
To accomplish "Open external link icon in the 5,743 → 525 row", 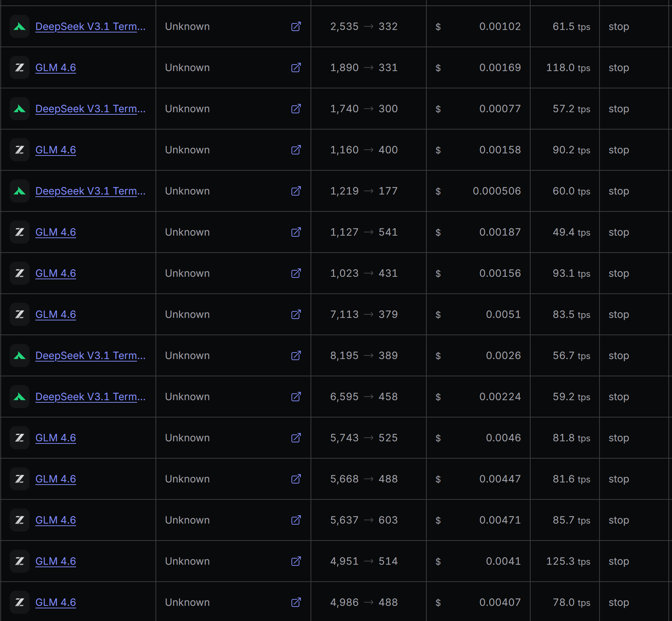I will [x=296, y=438].
